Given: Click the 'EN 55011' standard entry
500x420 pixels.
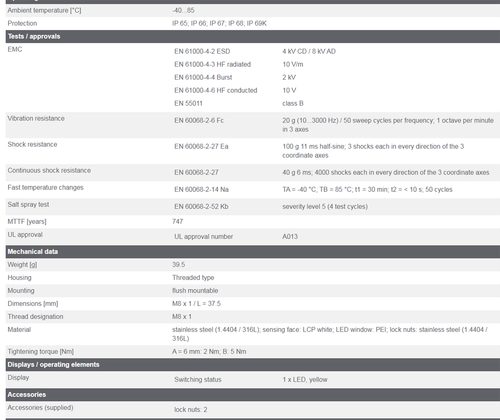Looking at the screenshot, I should pos(188,103).
